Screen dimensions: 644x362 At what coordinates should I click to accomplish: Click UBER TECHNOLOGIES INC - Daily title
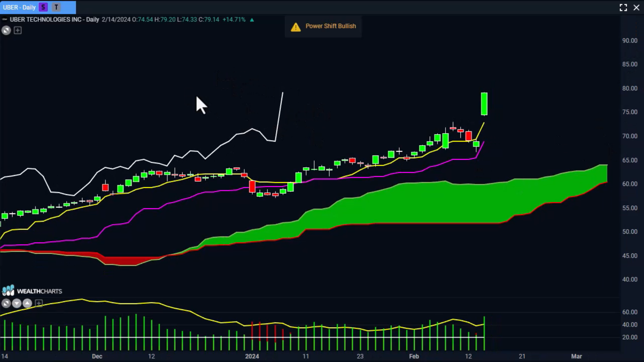click(x=54, y=19)
